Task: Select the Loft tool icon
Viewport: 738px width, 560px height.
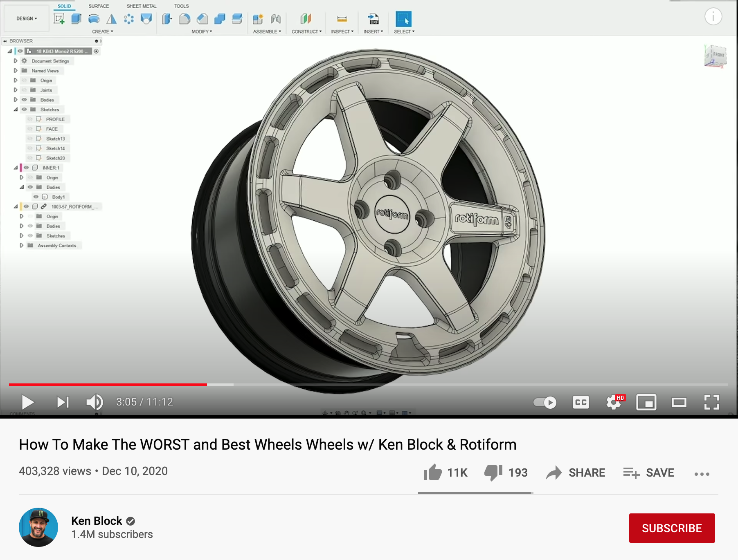Action: point(111,19)
